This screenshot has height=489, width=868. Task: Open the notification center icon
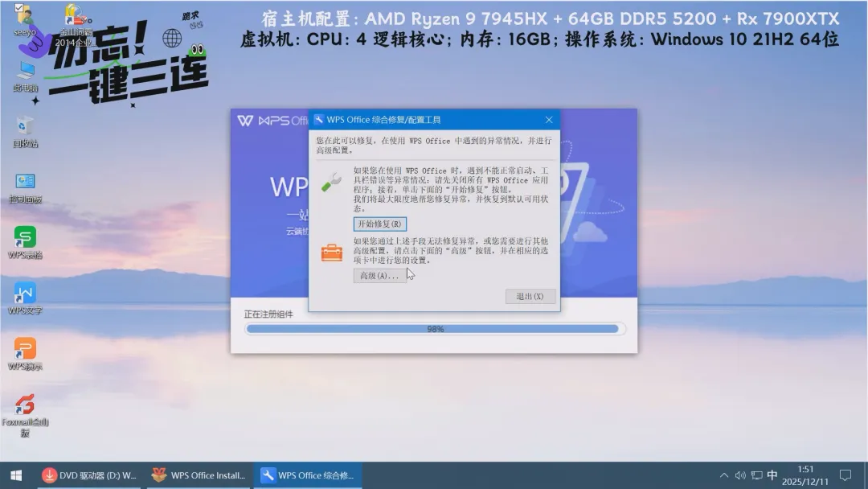(845, 475)
